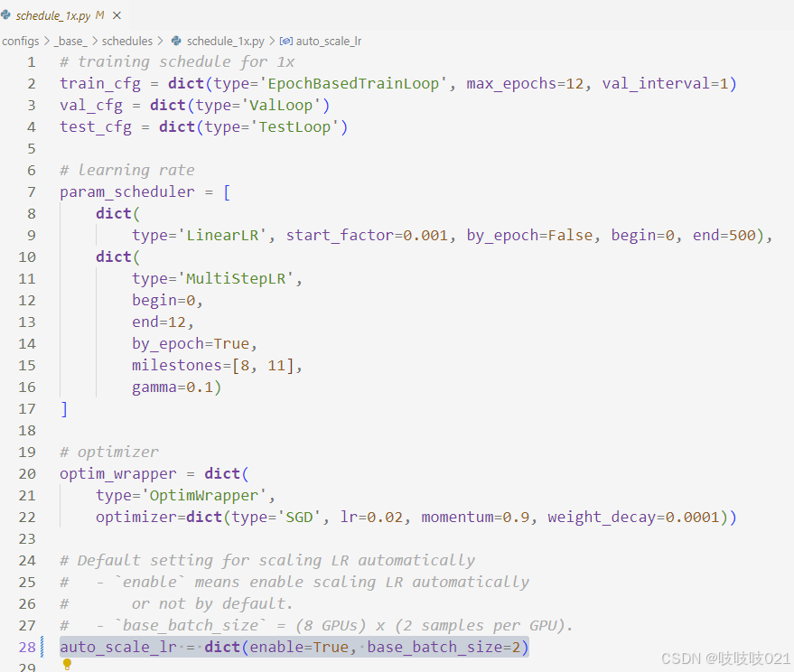Click lr=0.02 on line 22
Image resolution: width=794 pixels, height=672 pixels.
coord(371,517)
